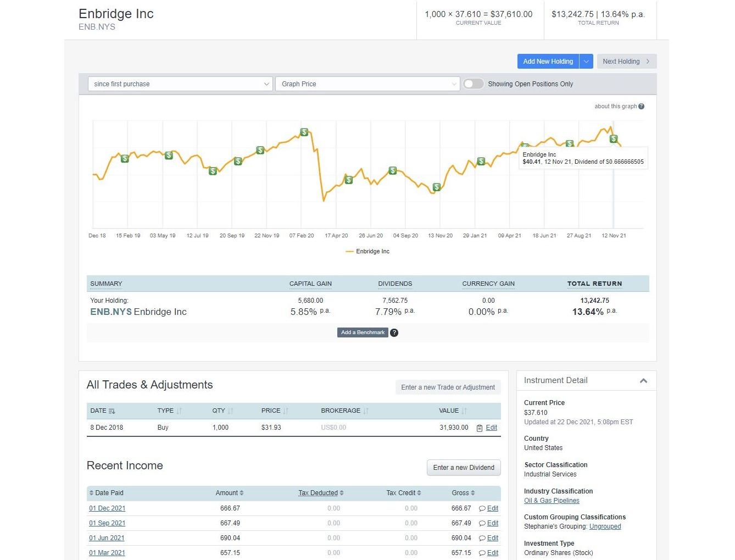Screen dimensions: 735x560
Task: Click the Enter a new Dividend button
Action: (464, 468)
